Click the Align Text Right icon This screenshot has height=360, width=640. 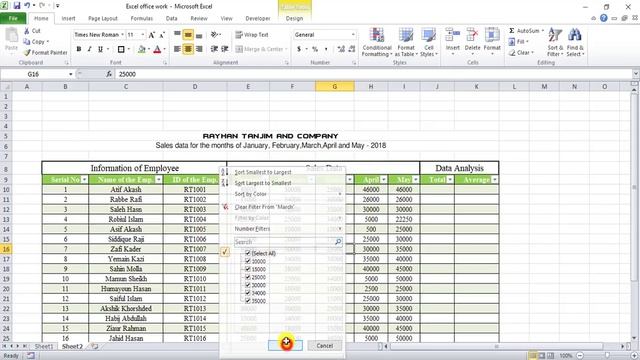pos(199,49)
